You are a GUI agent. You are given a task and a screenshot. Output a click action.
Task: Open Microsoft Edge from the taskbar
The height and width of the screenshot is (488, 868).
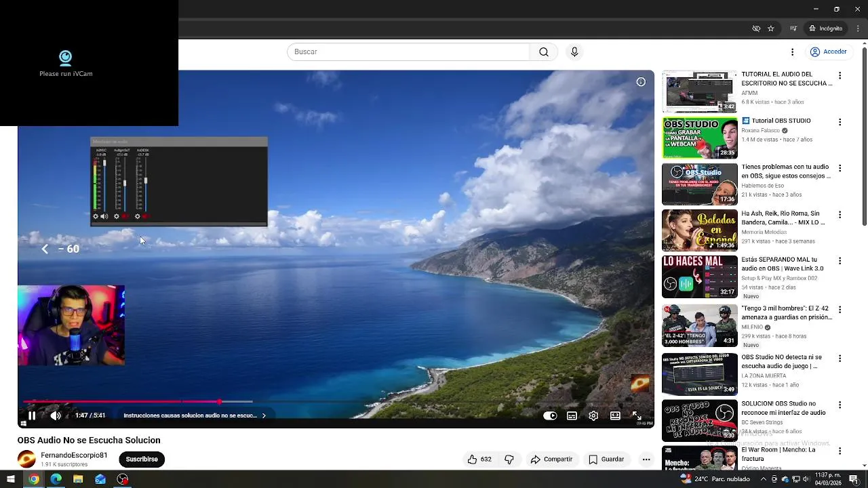56,479
